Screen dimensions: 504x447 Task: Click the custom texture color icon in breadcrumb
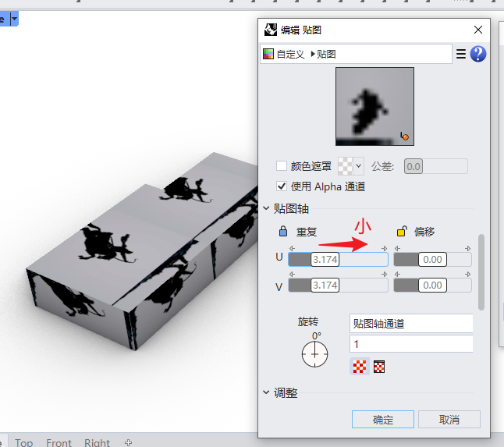(268, 54)
